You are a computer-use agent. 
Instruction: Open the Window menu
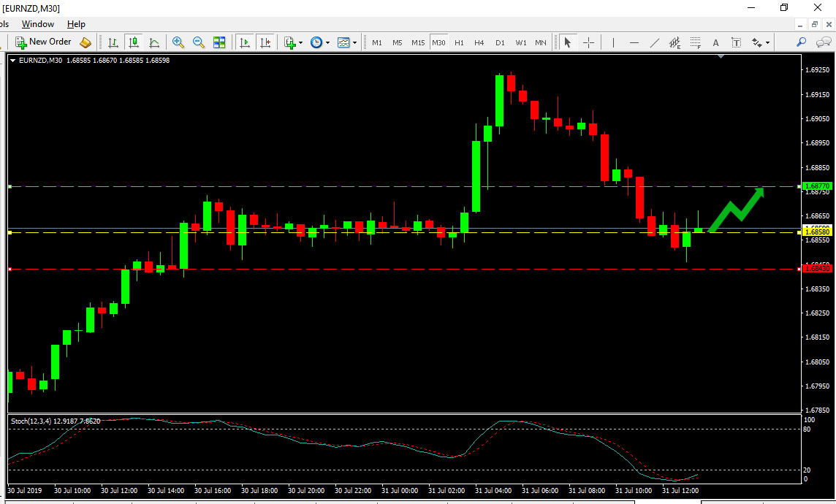(x=38, y=24)
